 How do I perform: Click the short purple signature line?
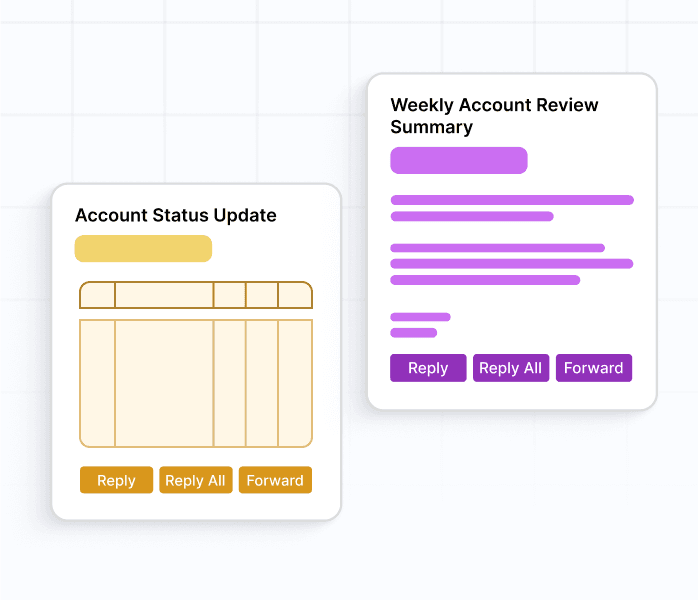point(414,332)
